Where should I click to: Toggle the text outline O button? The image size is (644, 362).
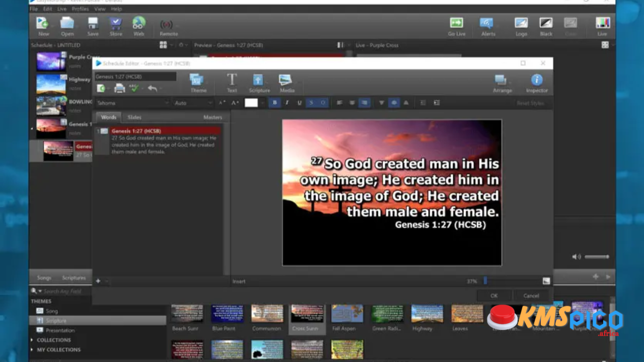(323, 103)
